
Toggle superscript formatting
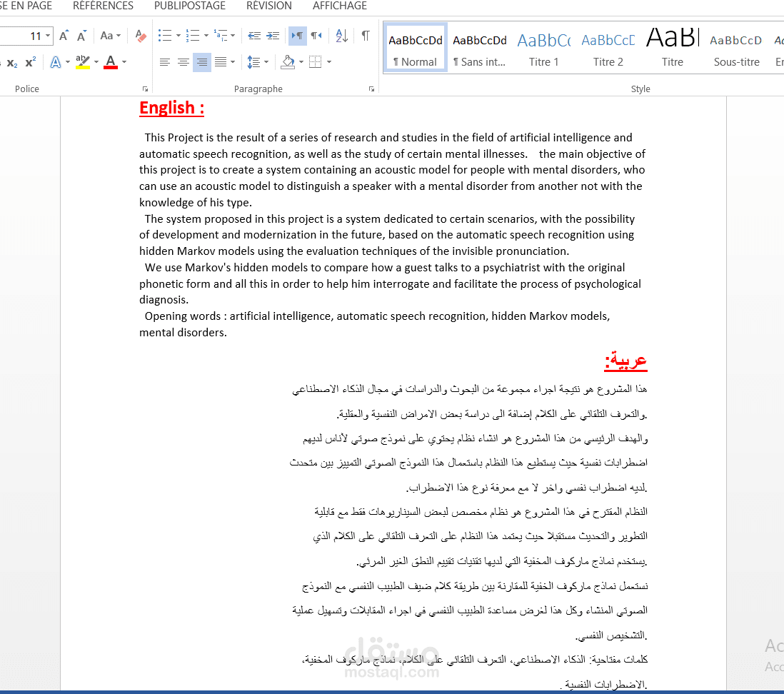click(31, 62)
